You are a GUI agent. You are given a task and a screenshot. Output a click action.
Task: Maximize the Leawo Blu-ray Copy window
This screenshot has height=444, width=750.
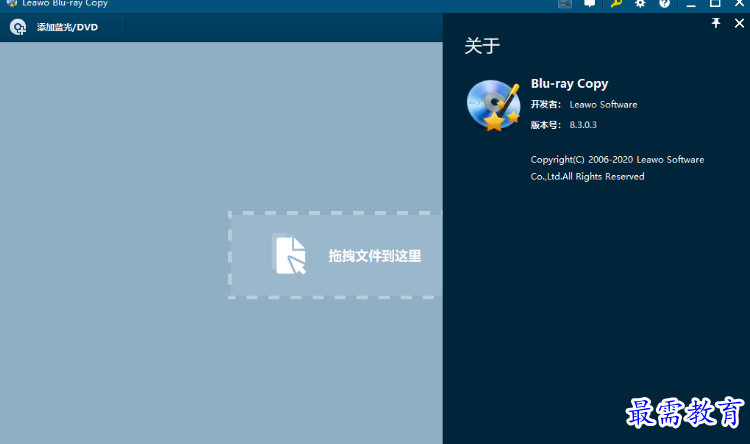point(715,3)
